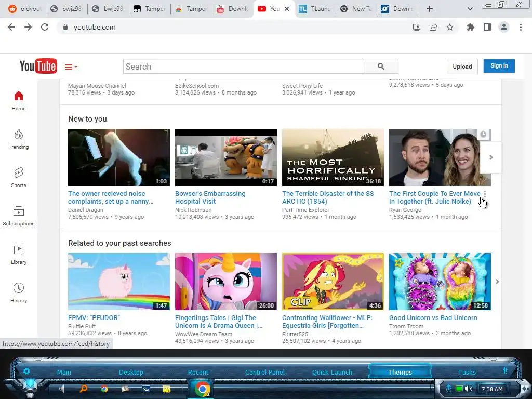Open Shorts in the sidebar
Screen dimensions: 532x399
point(19,178)
